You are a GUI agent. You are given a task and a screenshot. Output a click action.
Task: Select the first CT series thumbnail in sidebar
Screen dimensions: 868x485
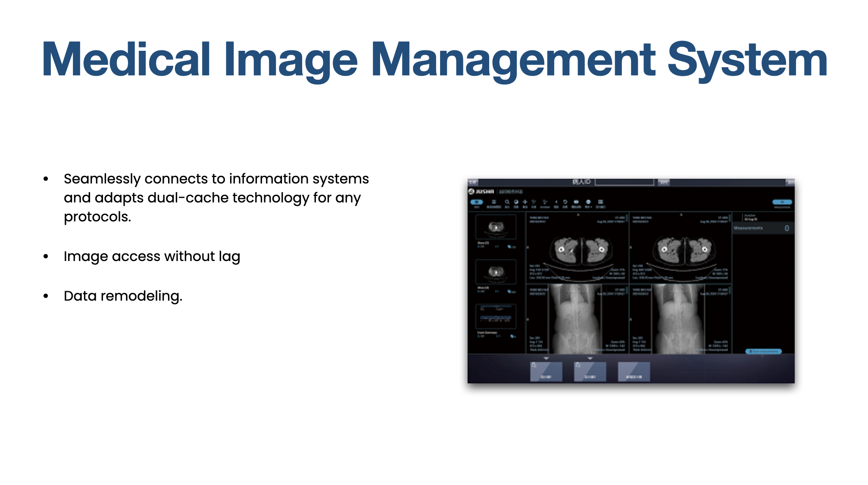(x=496, y=227)
